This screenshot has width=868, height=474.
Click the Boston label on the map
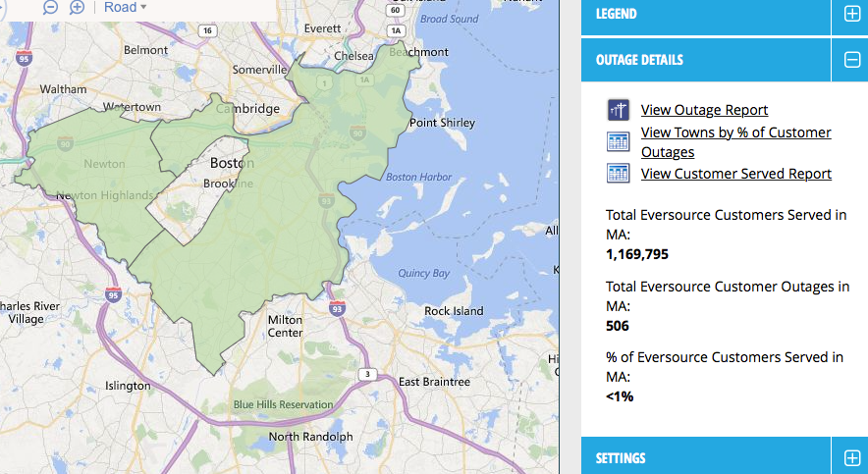(x=232, y=163)
